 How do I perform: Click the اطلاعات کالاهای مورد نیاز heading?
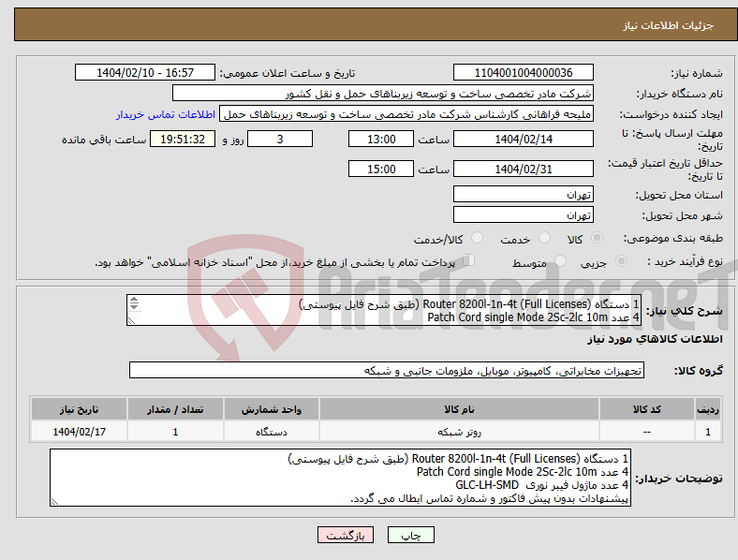click(655, 339)
